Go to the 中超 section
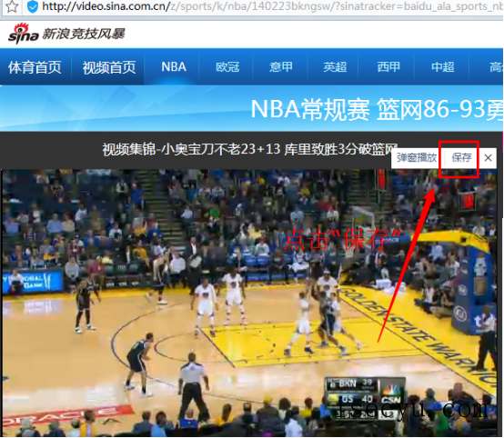 coord(443,67)
